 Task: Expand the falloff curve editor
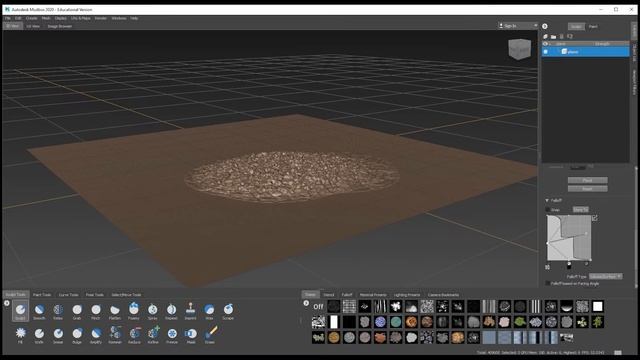click(595, 218)
